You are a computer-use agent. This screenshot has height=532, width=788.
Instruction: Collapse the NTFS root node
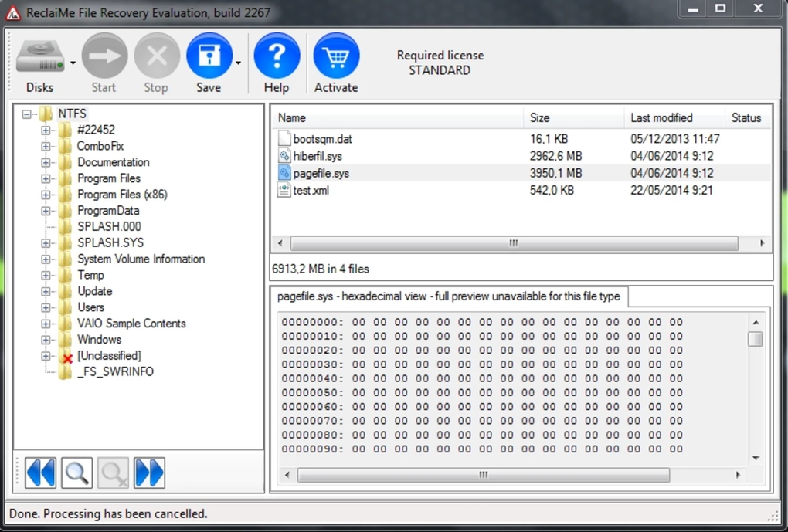27,114
